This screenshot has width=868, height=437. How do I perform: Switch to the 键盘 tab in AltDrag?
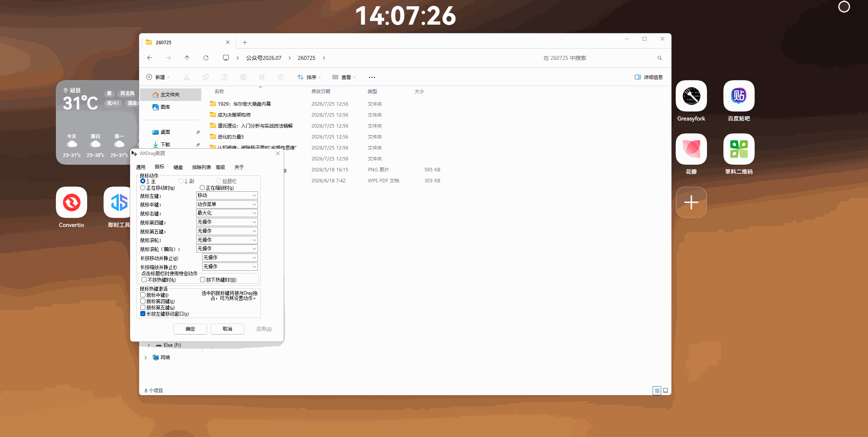pyautogui.click(x=178, y=167)
